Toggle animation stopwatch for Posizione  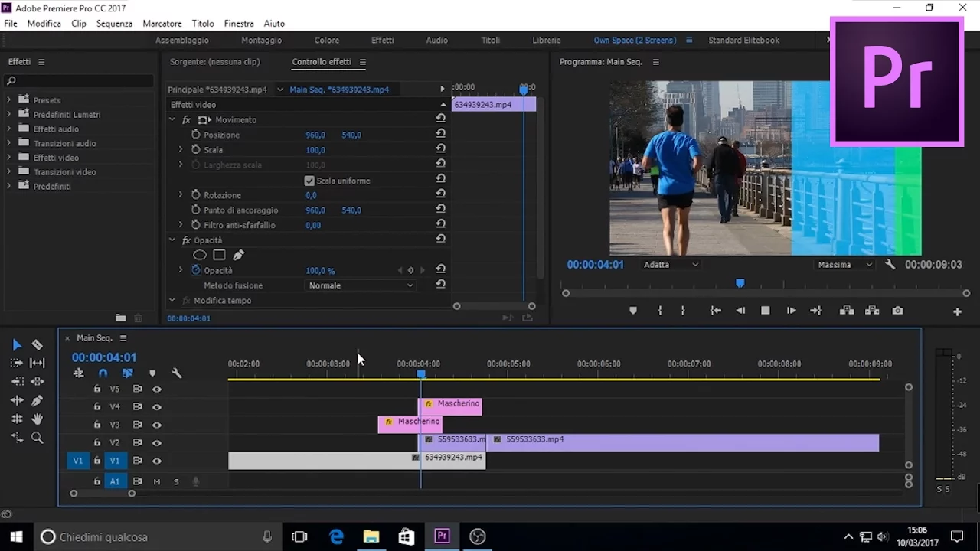pyautogui.click(x=196, y=135)
